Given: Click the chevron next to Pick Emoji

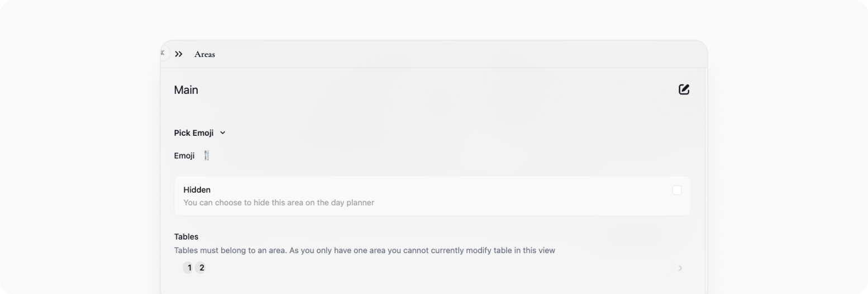Looking at the screenshot, I should pos(223,133).
